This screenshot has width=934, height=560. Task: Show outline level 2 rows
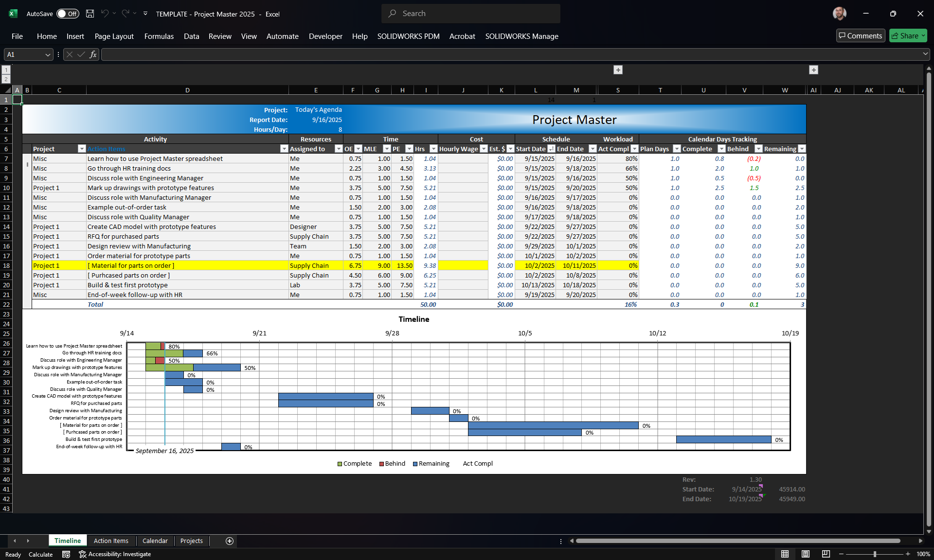6,79
